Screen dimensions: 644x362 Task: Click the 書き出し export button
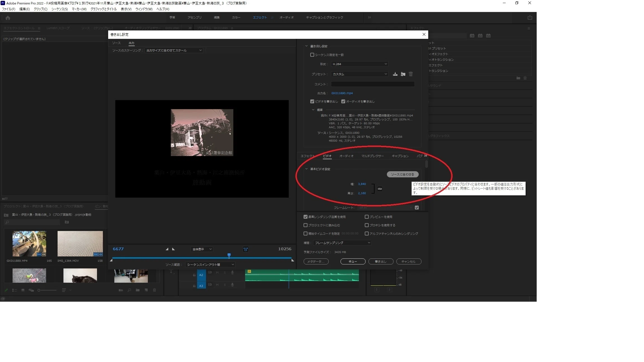(x=381, y=261)
